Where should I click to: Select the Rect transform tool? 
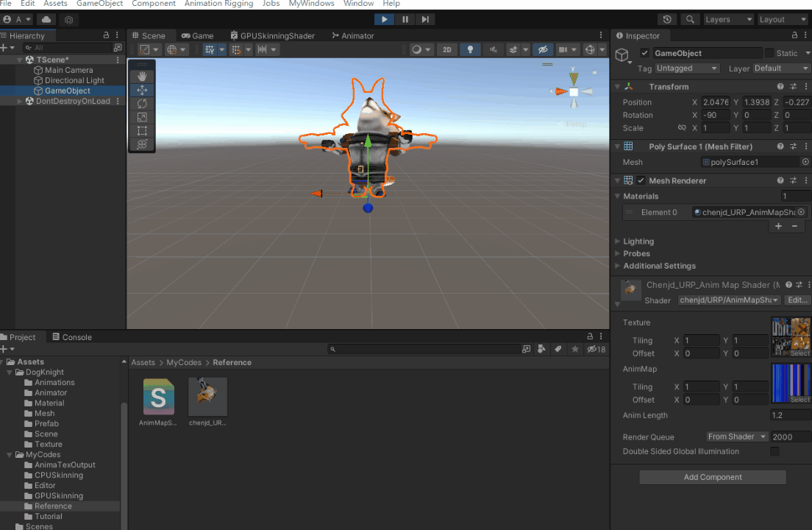tap(141, 131)
